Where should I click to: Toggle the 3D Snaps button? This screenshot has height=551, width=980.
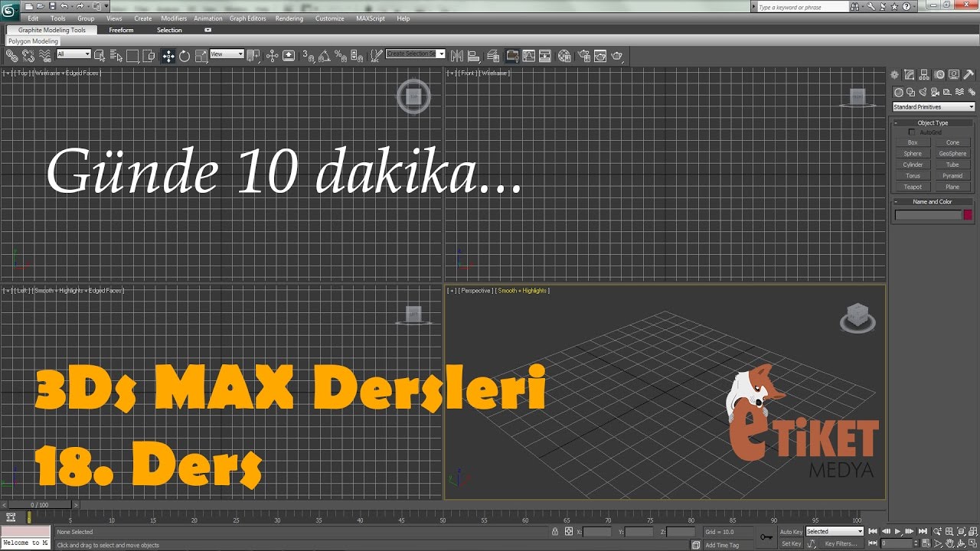click(308, 56)
